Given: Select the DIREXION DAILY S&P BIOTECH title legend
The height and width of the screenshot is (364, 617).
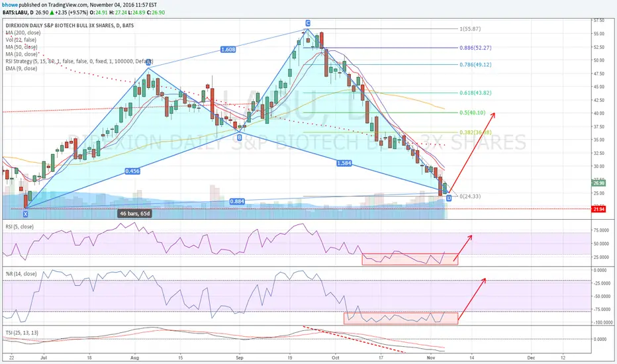Looking at the screenshot, I should point(70,26).
